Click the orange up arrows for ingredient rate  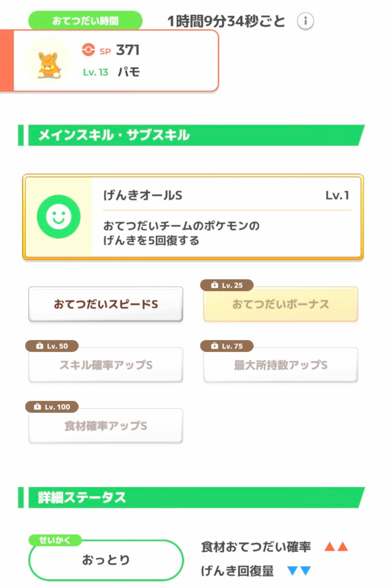pos(336,547)
